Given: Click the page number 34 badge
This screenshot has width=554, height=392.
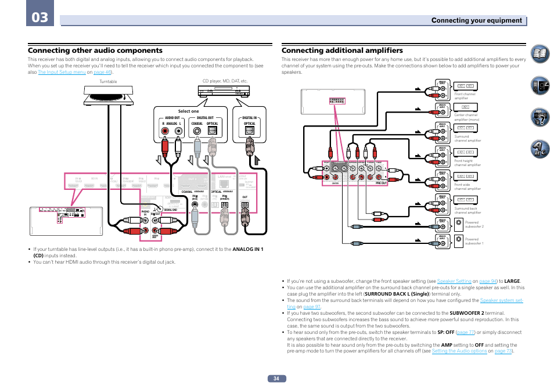Looking at the screenshot, I should click(276, 379).
